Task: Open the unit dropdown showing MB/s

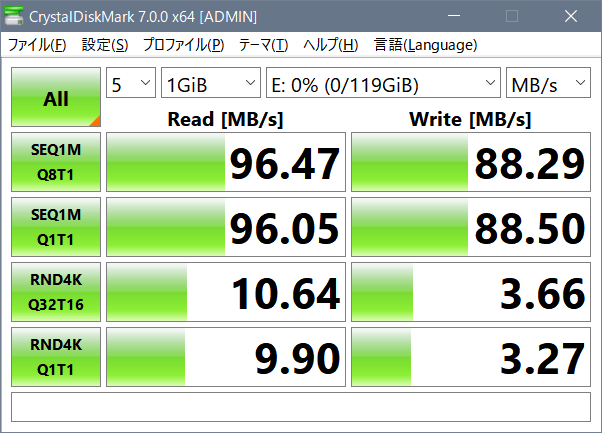Action: tap(548, 83)
